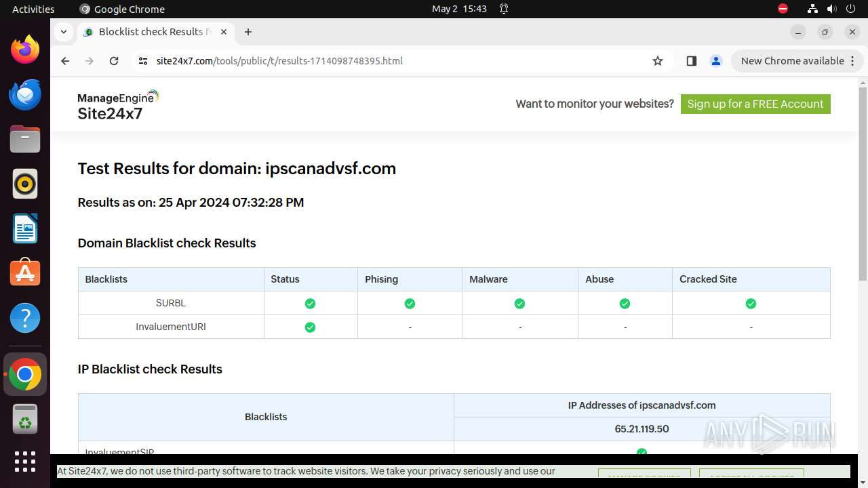The width and height of the screenshot is (868, 488).
Task: Click the red do-not-disturb tray icon
Action: 783,9
